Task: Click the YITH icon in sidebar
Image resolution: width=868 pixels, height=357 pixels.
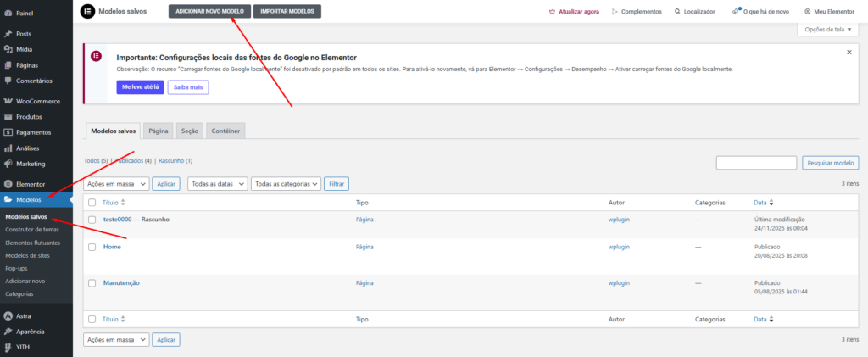Action: coord(8,348)
